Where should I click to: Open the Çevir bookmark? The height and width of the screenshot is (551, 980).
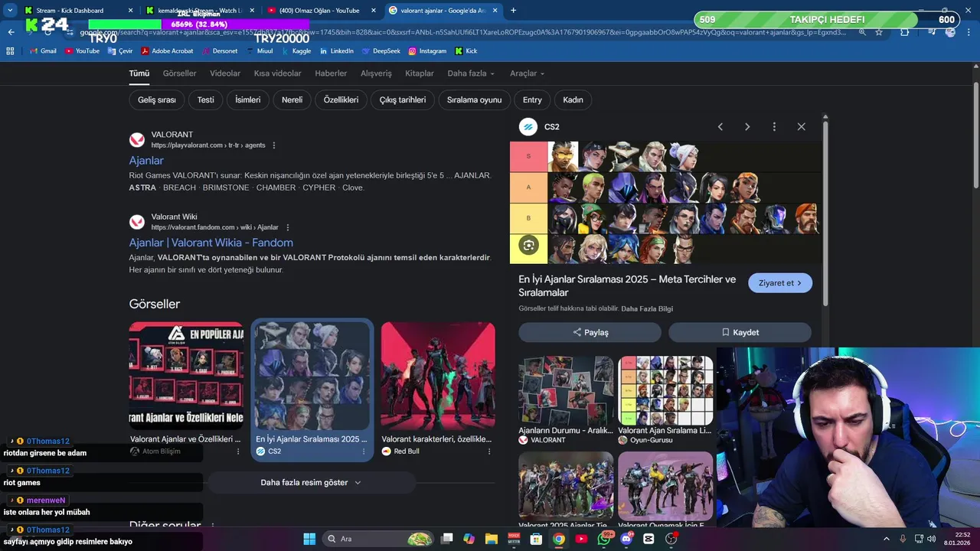pos(119,51)
